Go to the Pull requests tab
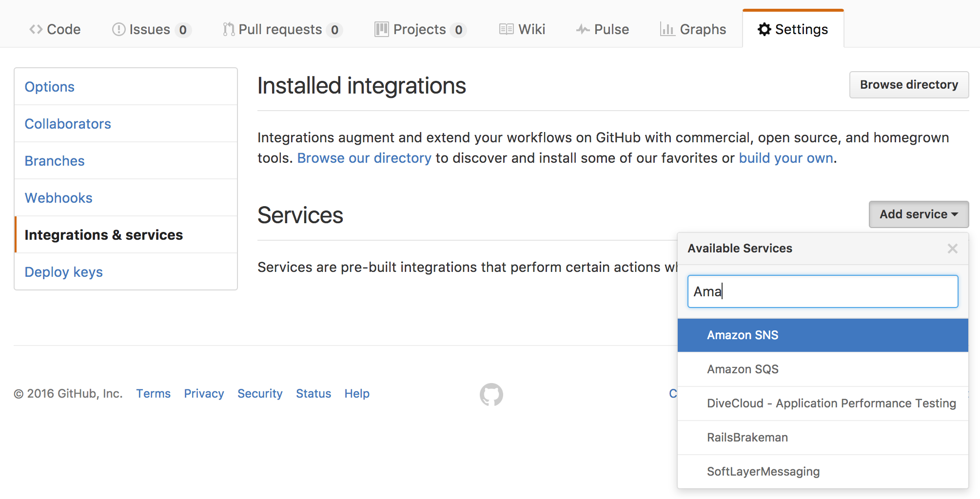Viewport: 980px width, 499px height. point(282,29)
